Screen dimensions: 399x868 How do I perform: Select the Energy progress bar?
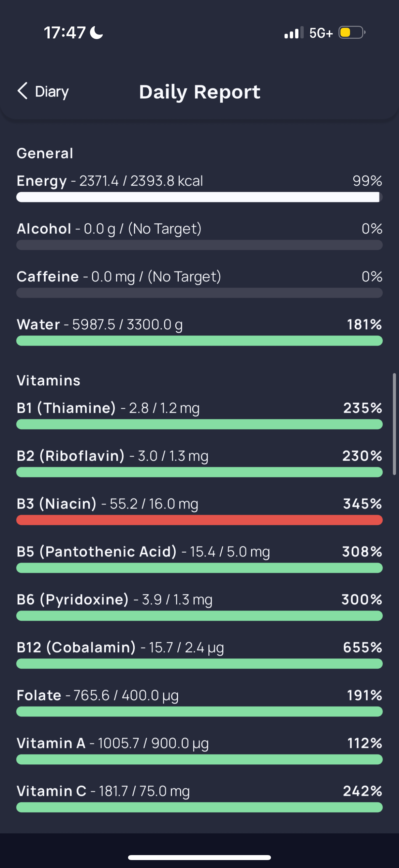click(199, 197)
